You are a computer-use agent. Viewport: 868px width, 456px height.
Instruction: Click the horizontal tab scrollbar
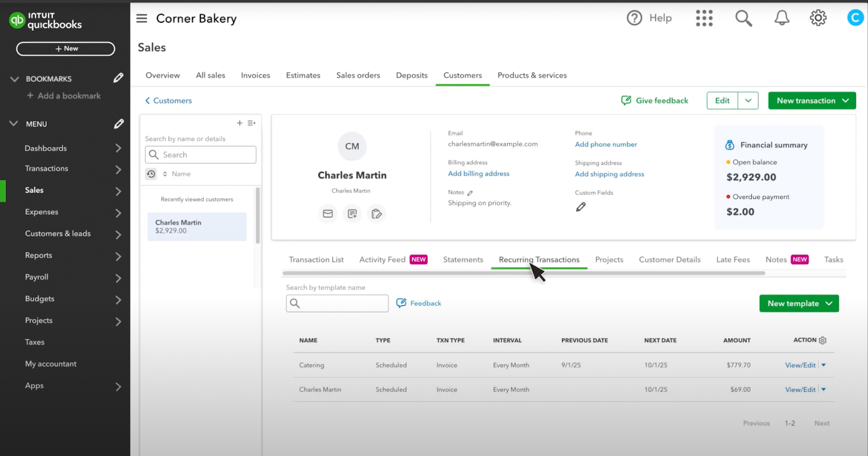pos(524,273)
